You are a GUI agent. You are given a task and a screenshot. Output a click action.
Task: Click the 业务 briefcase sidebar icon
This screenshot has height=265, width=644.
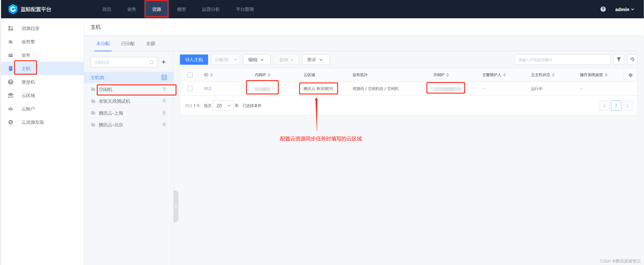pyautogui.click(x=10, y=55)
